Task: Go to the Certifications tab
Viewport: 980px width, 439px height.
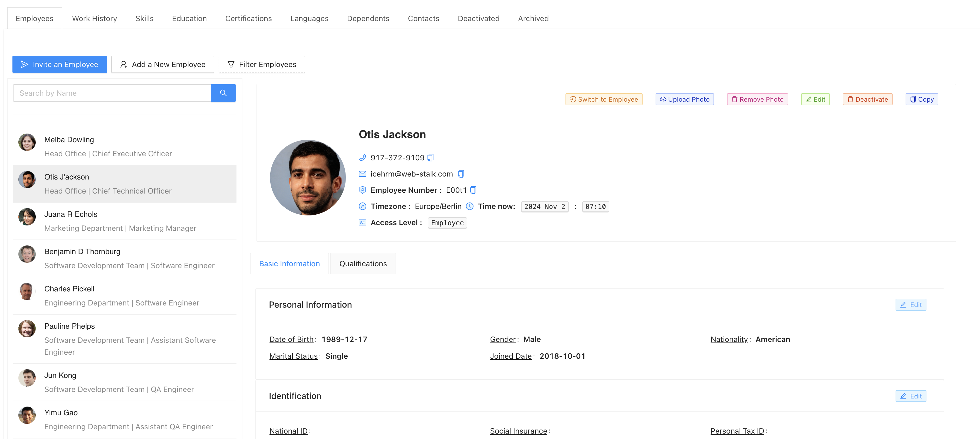Action: click(248, 18)
